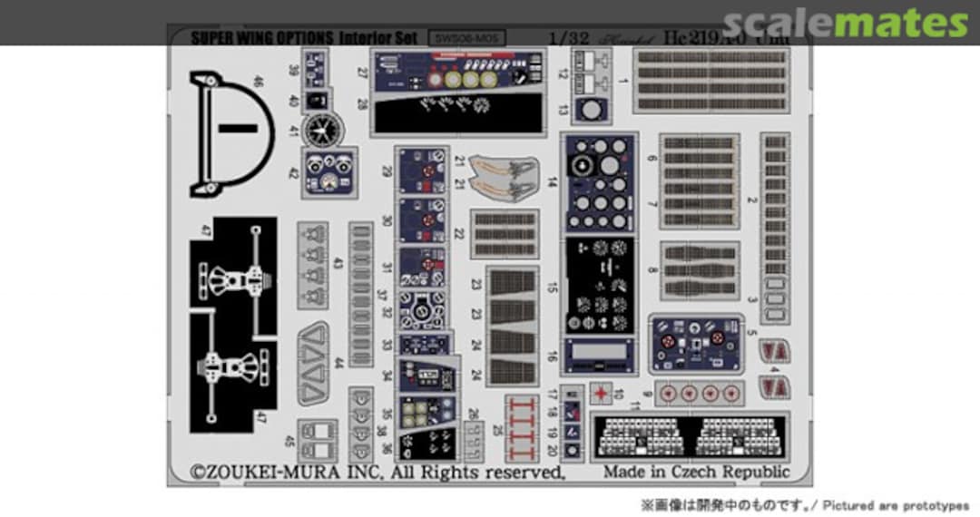This screenshot has height=517, width=980.
Task: Click the Made in Czech Republic text
Action: (697, 472)
